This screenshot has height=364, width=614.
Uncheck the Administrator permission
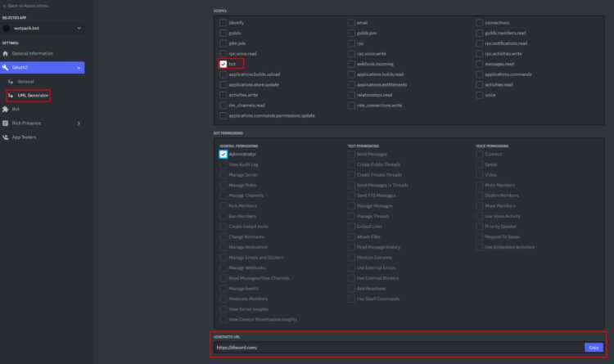pos(223,155)
